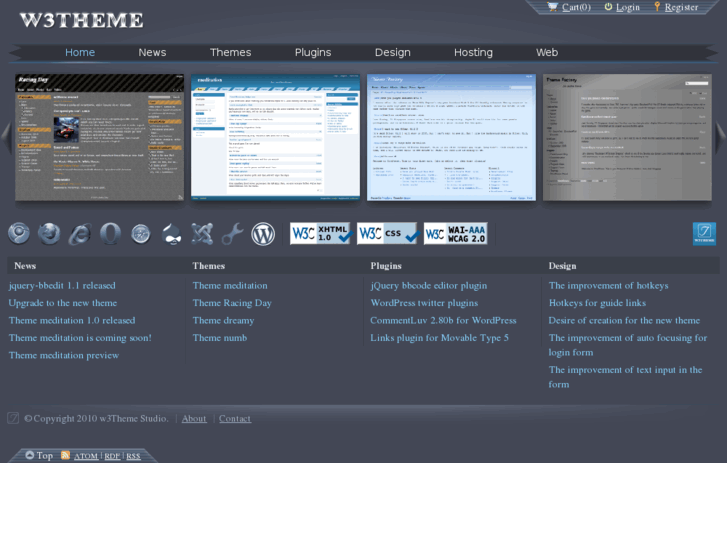Image resolution: width=727 pixels, height=545 pixels.
Task: Open 'WordPress twitter plugins' link
Action: [424, 303]
